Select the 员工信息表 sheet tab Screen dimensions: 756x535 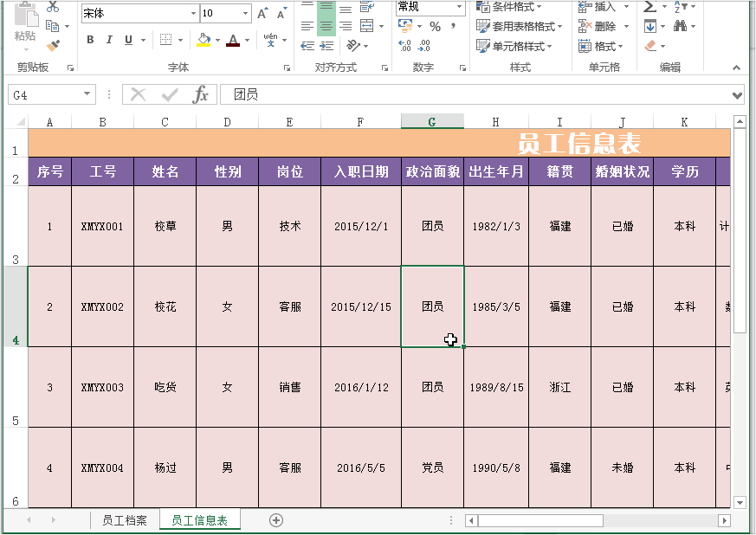(199, 520)
